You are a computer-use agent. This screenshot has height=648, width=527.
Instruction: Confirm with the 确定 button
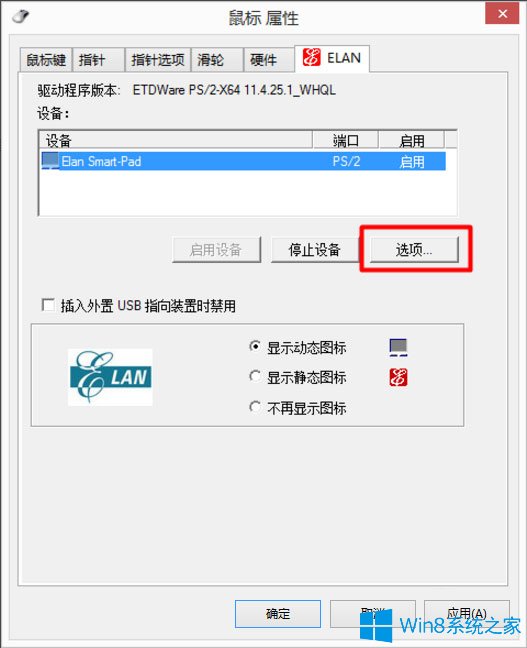tap(278, 613)
